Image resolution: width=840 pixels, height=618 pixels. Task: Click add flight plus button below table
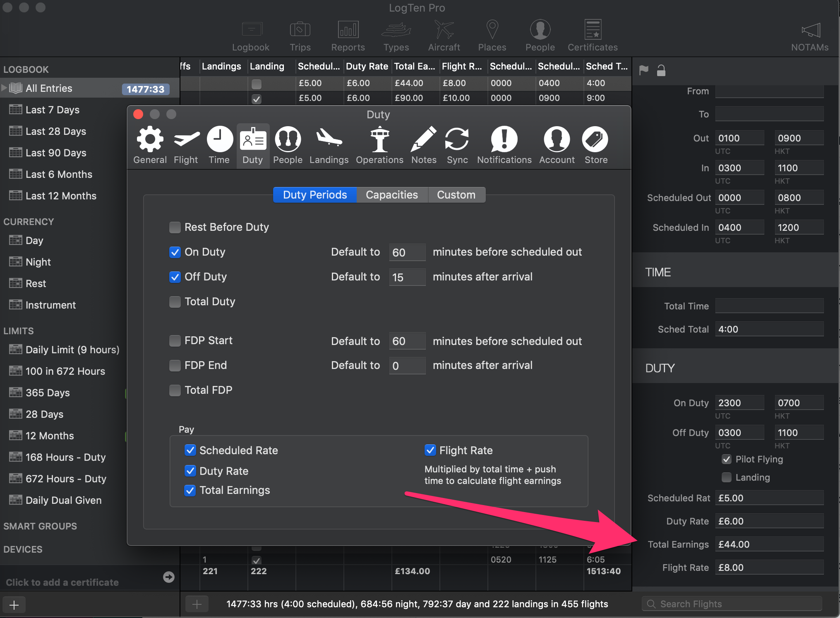[197, 604]
